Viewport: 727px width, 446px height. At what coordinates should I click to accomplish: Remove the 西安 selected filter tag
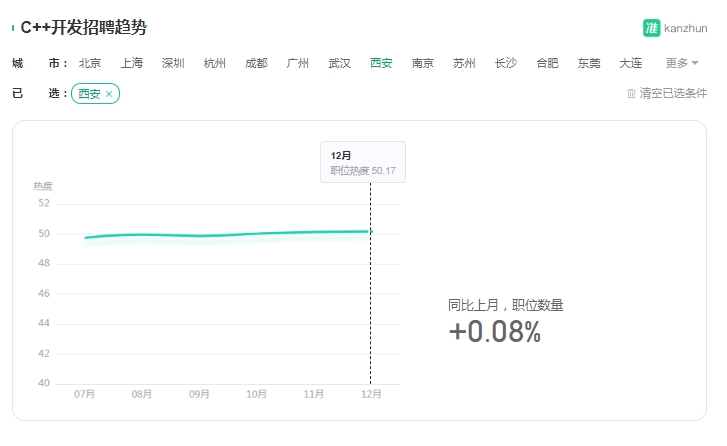coord(109,94)
